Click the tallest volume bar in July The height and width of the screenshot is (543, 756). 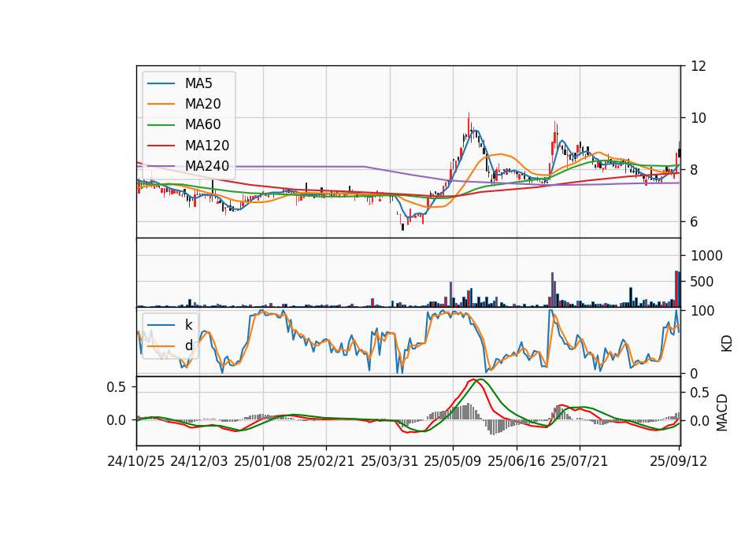pos(553,290)
